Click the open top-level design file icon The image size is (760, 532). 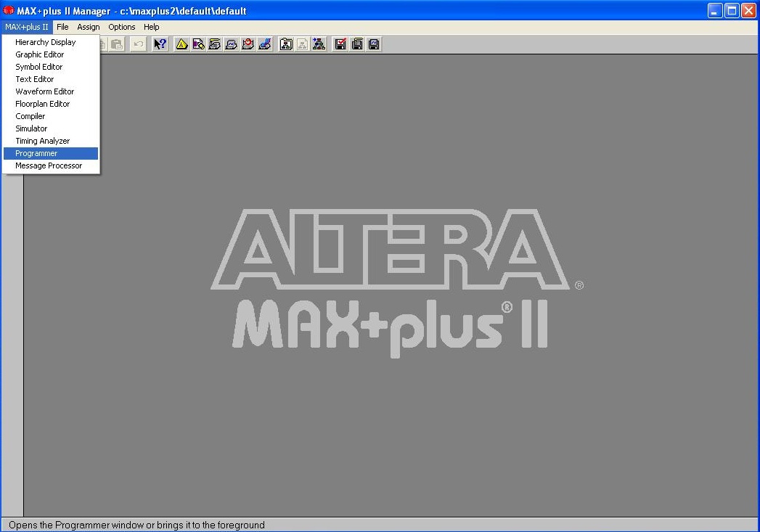coord(319,44)
